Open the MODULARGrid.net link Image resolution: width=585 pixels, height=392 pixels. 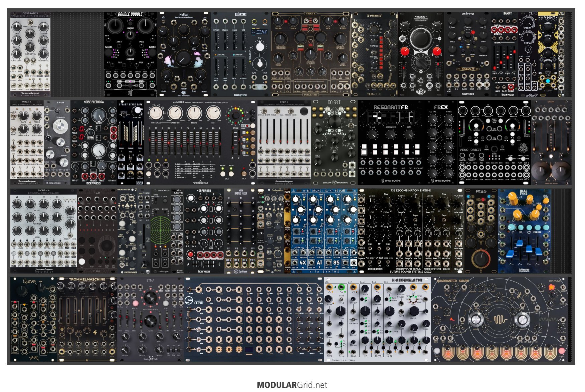click(292, 385)
